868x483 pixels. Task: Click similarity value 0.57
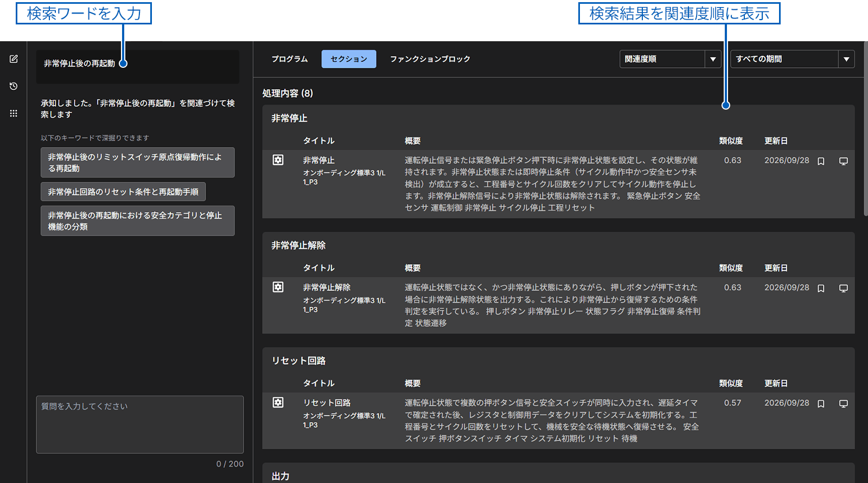pos(732,403)
